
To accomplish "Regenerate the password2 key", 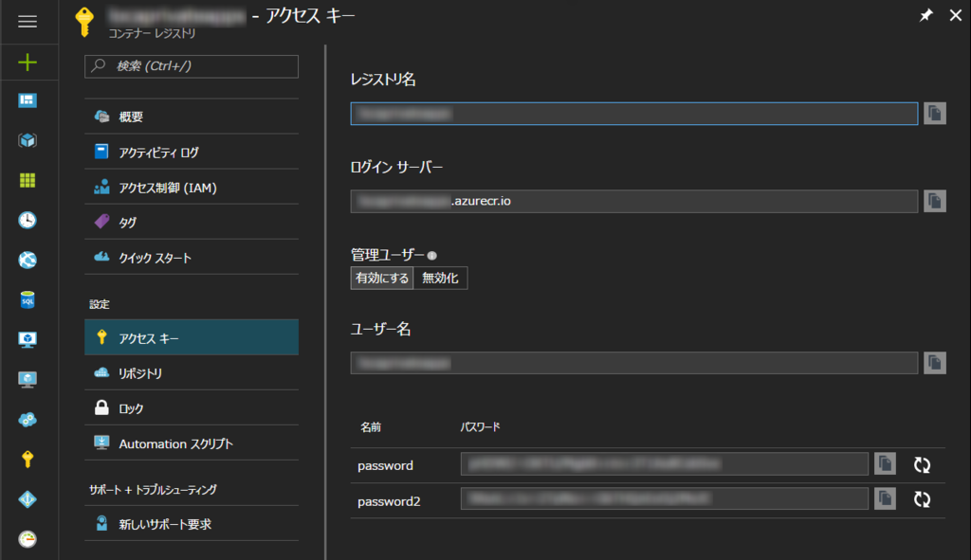I will click(x=922, y=499).
